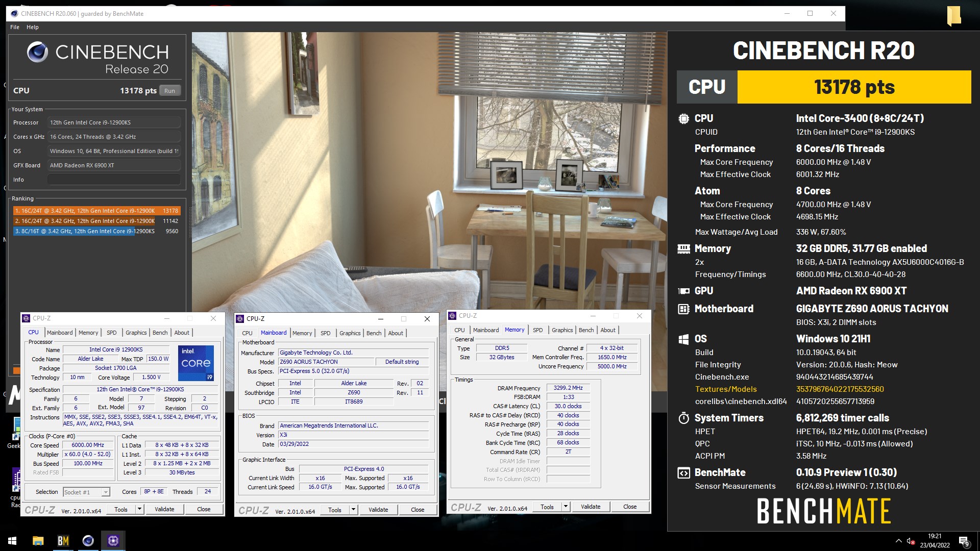Click the Memory module icon in BenchMate panel
The width and height of the screenshot is (980, 551).
(x=683, y=249)
